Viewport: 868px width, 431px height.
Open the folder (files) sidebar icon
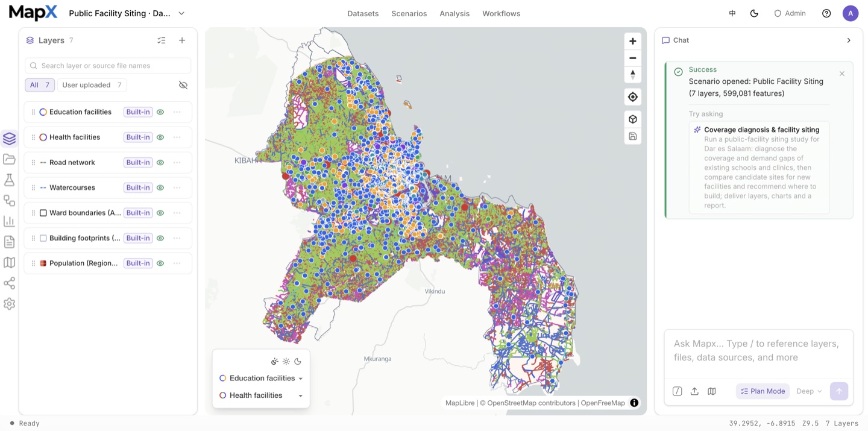tap(9, 159)
